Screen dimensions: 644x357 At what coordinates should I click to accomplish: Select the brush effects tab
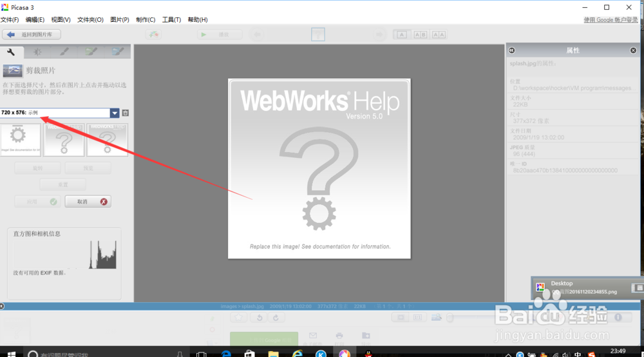64,52
